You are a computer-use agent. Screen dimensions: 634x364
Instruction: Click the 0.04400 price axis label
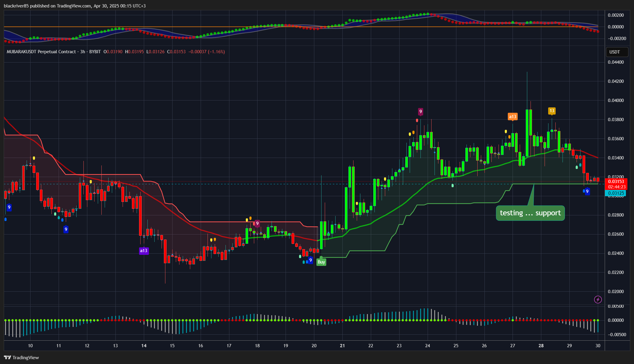pyautogui.click(x=616, y=62)
